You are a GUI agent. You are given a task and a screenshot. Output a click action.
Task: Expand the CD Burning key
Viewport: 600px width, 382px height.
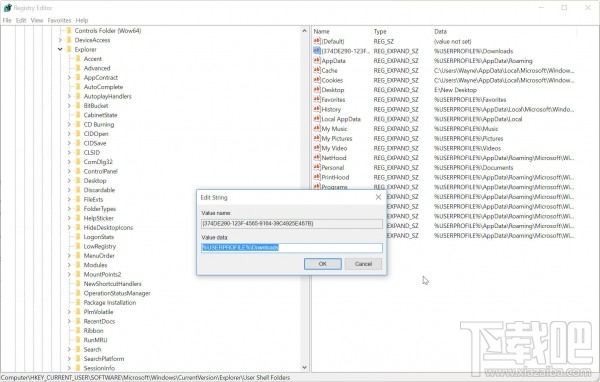tap(69, 124)
